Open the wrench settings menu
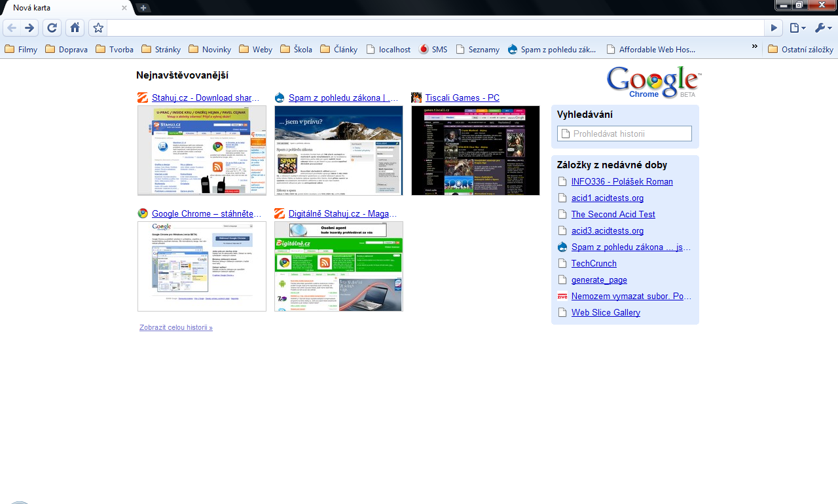The width and height of the screenshot is (838, 504). coord(823,28)
